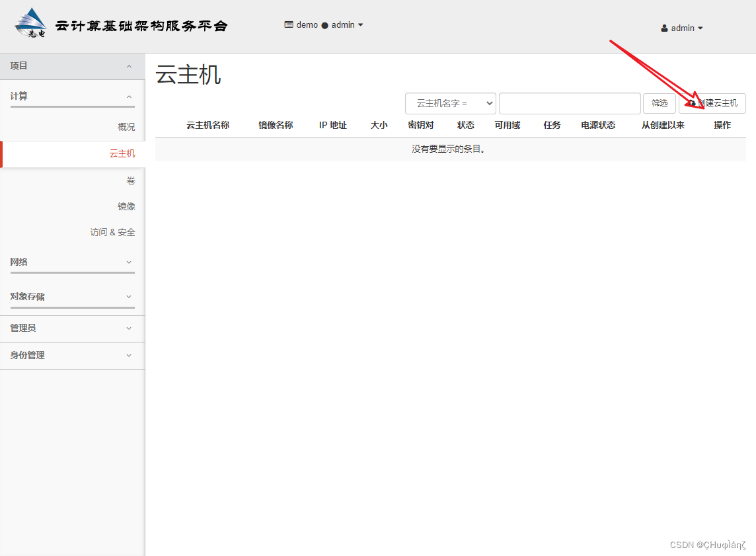
Task: Focus the filter text input field
Action: coord(570,103)
